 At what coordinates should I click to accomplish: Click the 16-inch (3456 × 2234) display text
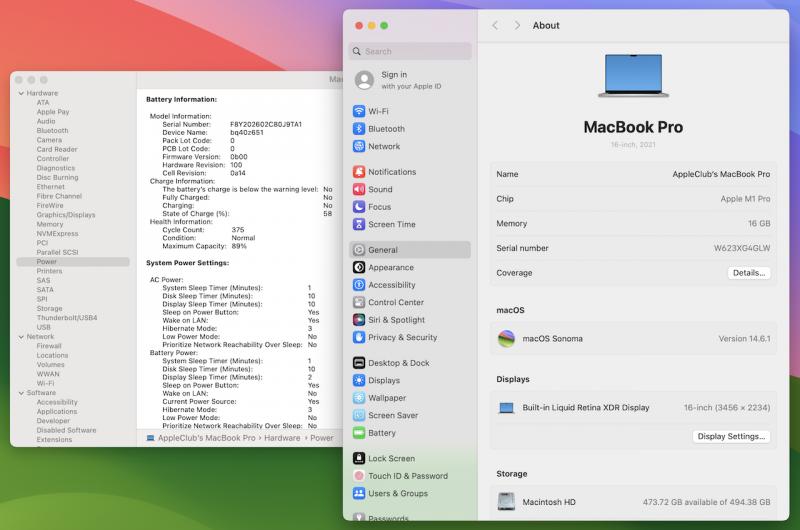tap(727, 408)
